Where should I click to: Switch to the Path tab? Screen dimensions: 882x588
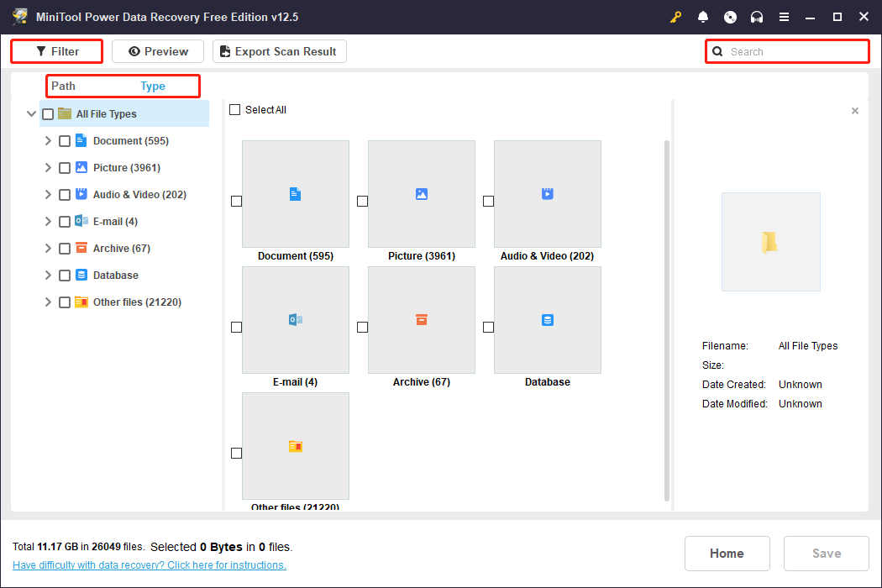pos(63,86)
